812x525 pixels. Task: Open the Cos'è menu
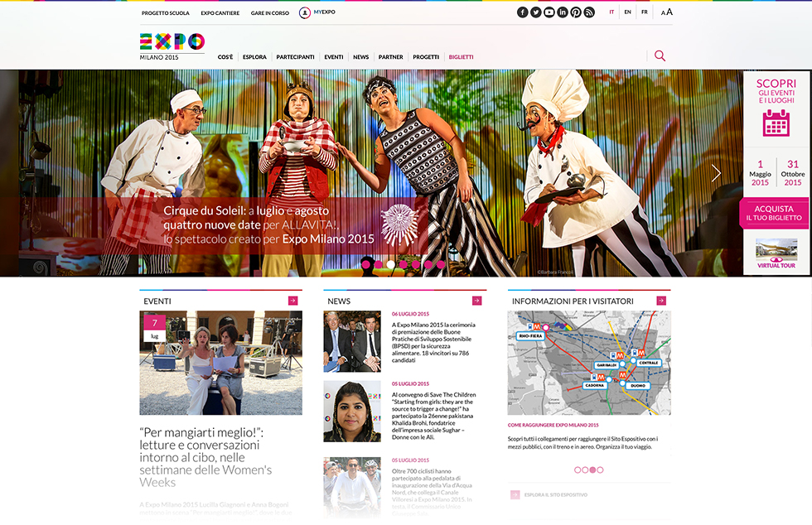[225, 57]
